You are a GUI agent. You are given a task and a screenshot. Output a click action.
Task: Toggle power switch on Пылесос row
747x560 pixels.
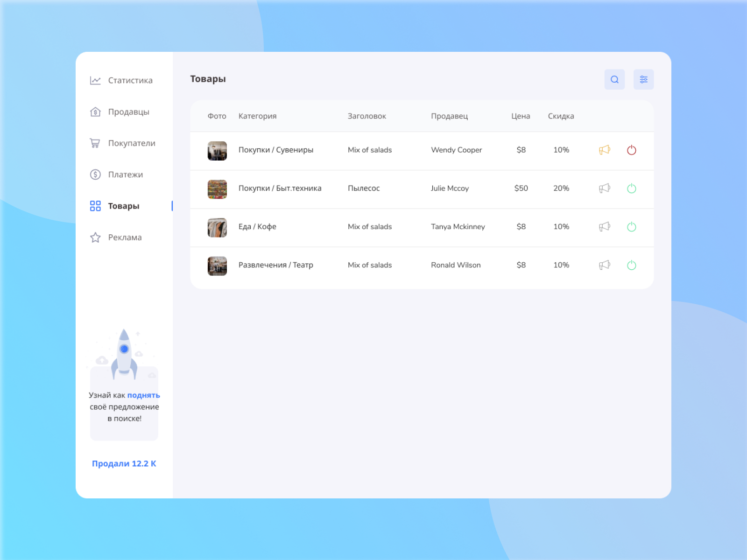coord(631,188)
